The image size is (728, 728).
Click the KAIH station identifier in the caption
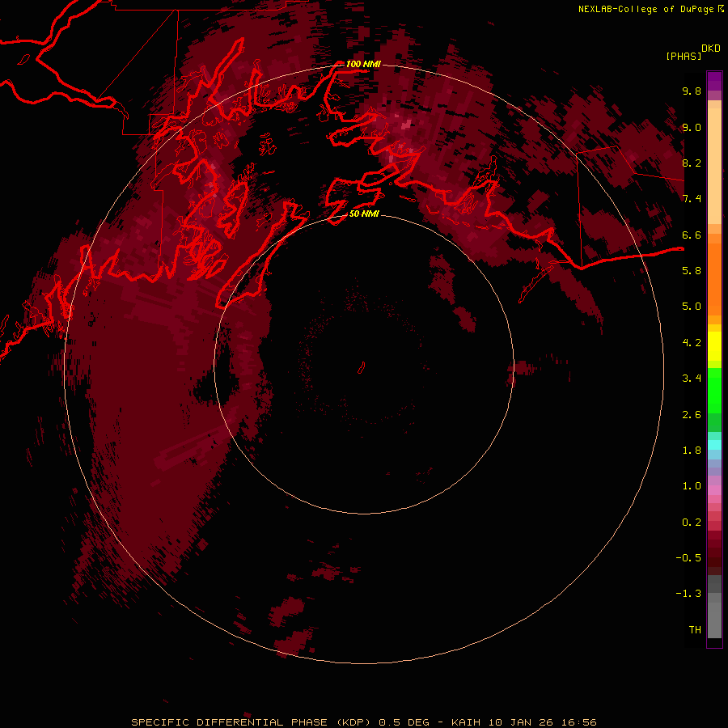pyautogui.click(x=466, y=722)
